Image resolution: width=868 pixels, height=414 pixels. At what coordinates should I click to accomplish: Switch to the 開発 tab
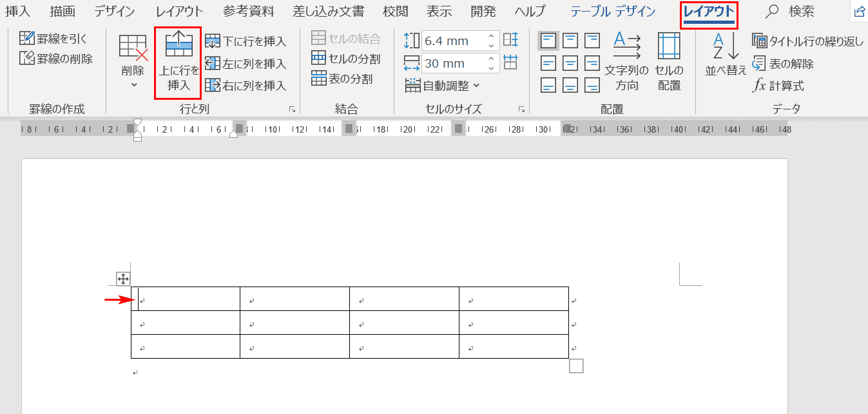click(x=483, y=11)
